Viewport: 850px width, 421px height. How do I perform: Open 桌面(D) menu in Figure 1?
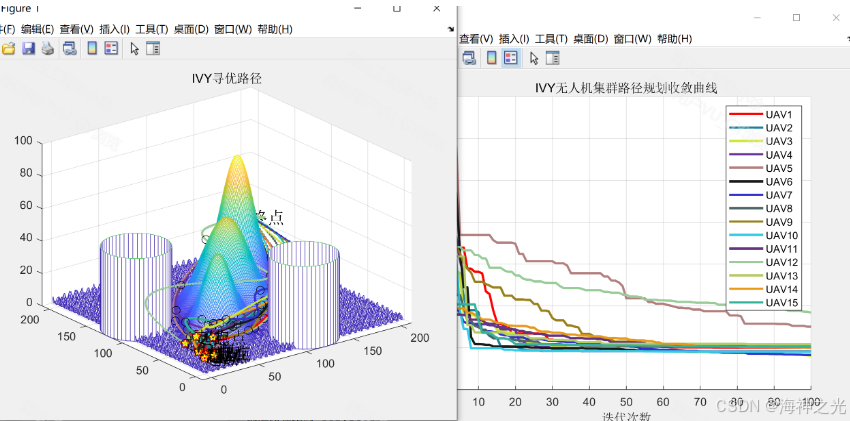[191, 29]
